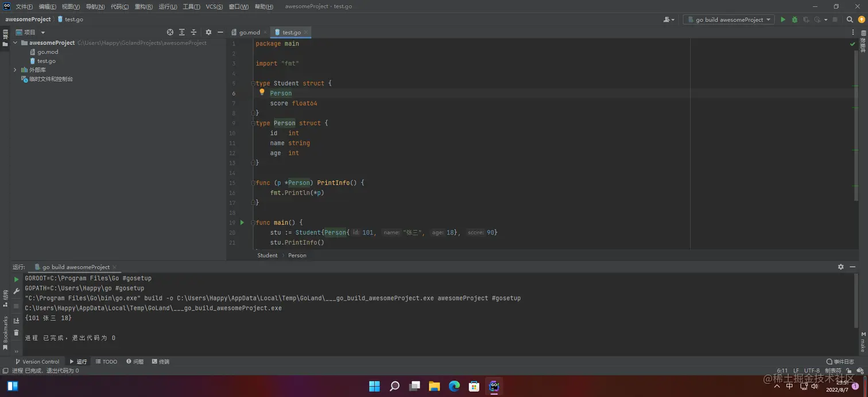
Task: Click the wrench icon in Run panel
Action: 16,291
